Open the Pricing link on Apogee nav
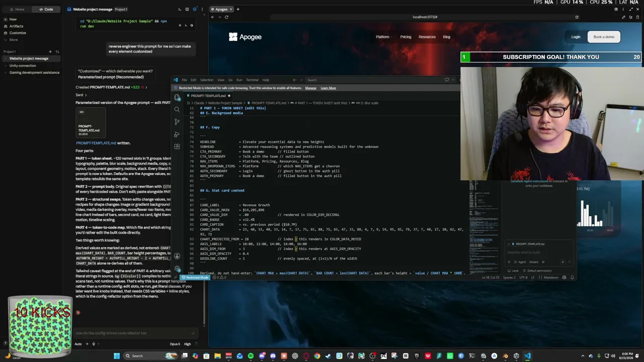This screenshot has height=362, width=644. pos(406,37)
